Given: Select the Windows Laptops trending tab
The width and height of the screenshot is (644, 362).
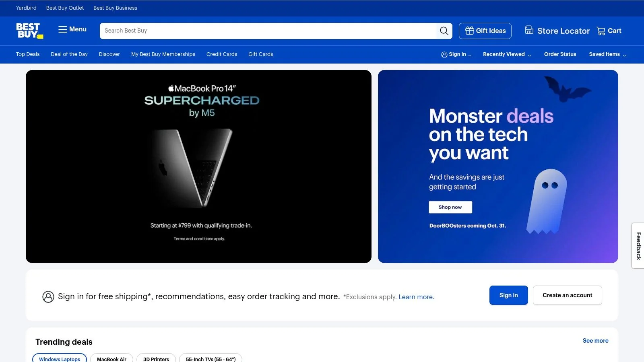Looking at the screenshot, I should coord(60,358).
